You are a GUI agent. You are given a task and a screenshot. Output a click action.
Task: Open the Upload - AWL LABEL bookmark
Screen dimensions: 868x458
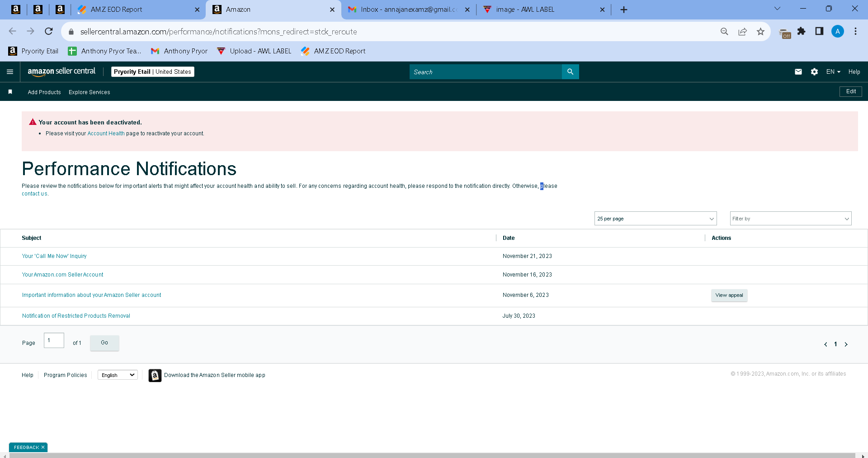254,51
